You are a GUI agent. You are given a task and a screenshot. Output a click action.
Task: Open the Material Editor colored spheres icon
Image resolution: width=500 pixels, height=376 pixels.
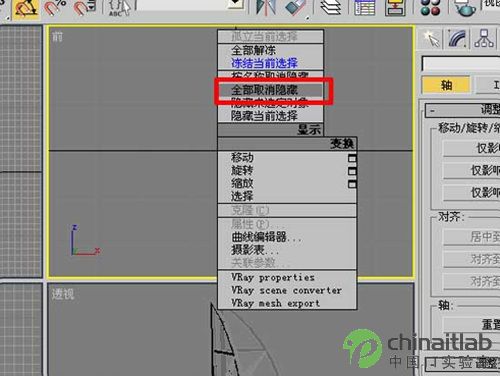click(430, 7)
